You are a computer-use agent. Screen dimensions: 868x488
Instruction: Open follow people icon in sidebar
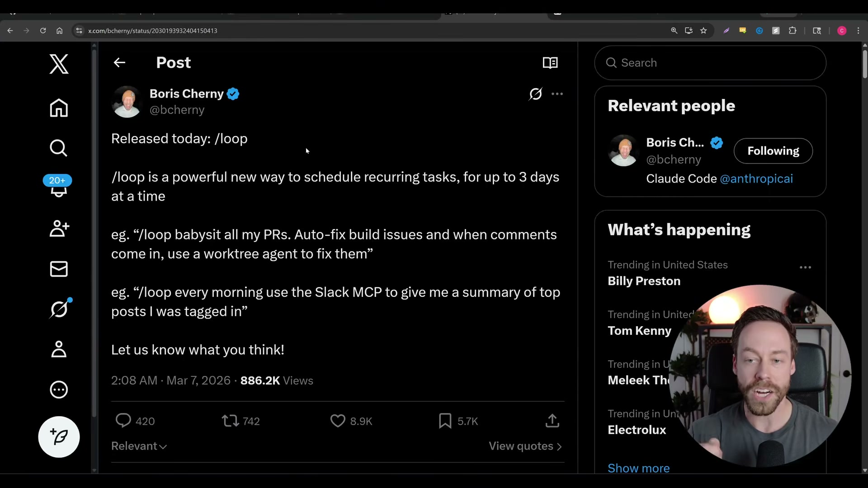click(x=59, y=229)
